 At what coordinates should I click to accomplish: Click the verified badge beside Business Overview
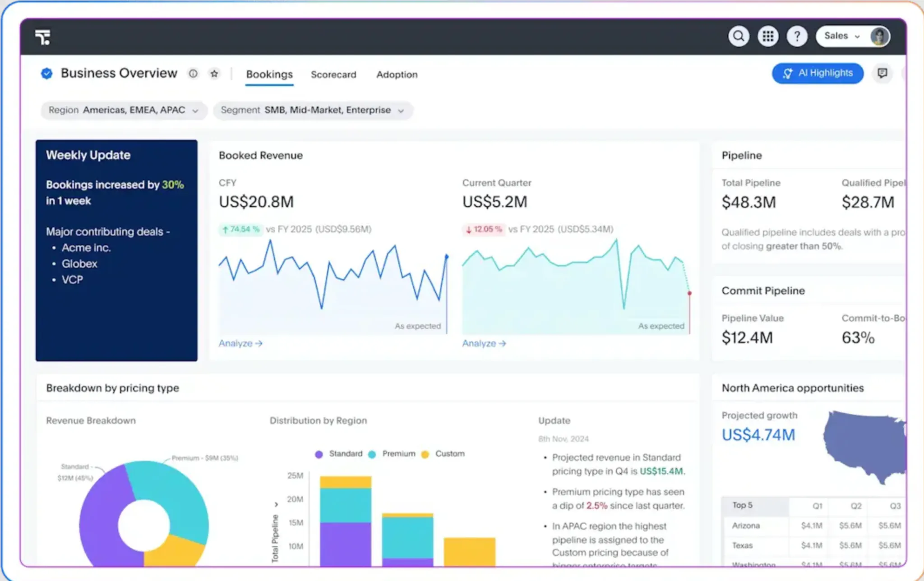pyautogui.click(x=46, y=73)
